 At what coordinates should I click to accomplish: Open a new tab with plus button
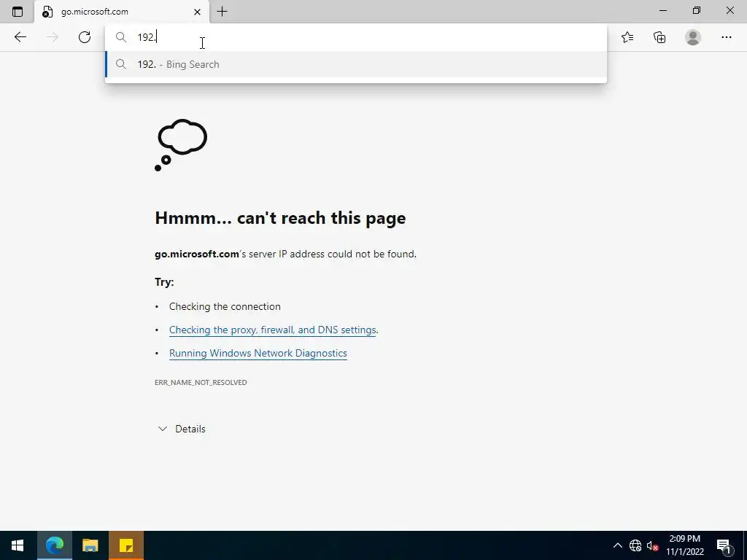pyautogui.click(x=222, y=12)
